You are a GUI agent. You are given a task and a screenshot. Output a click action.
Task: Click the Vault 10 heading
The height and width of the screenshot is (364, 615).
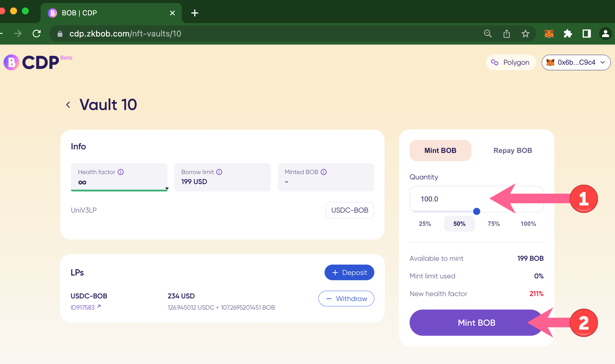[108, 104]
